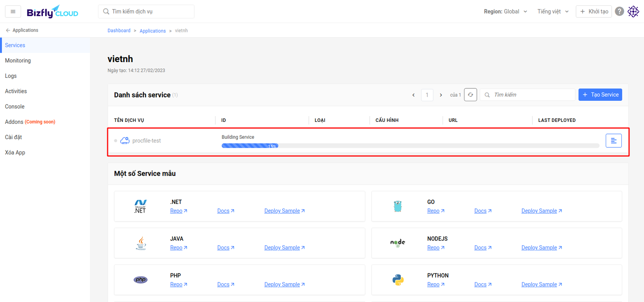Refresh the service list
Image resolution: width=644 pixels, height=302 pixels.
click(x=470, y=95)
